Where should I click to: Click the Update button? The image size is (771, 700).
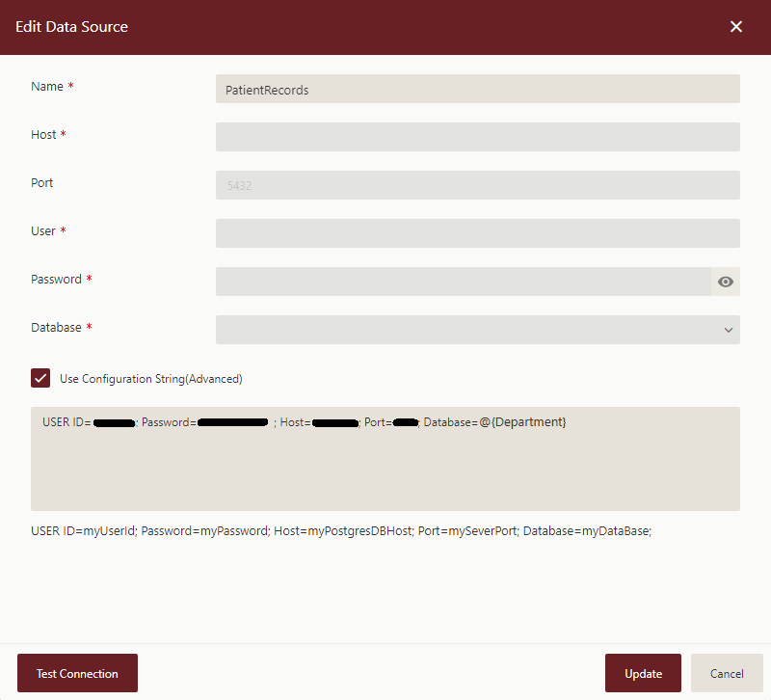coord(643,673)
